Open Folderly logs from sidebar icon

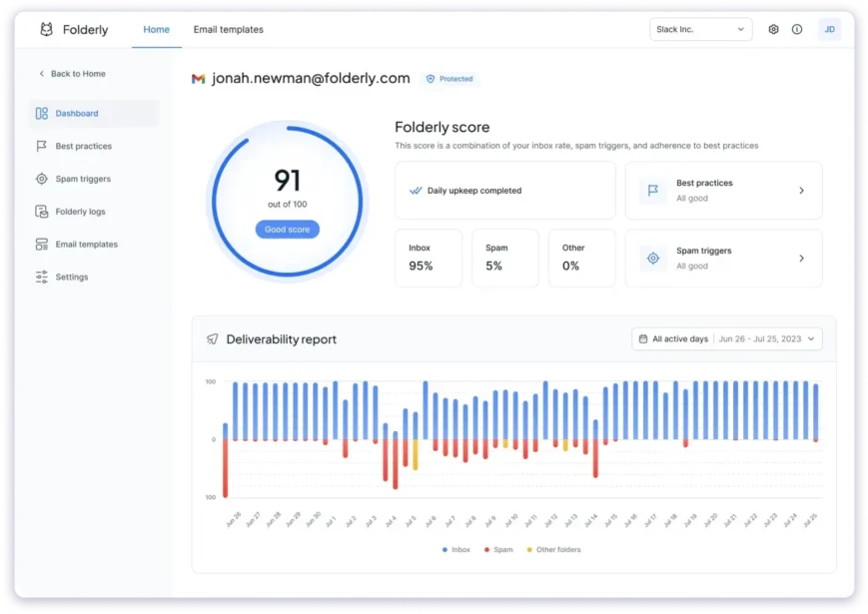pos(42,212)
